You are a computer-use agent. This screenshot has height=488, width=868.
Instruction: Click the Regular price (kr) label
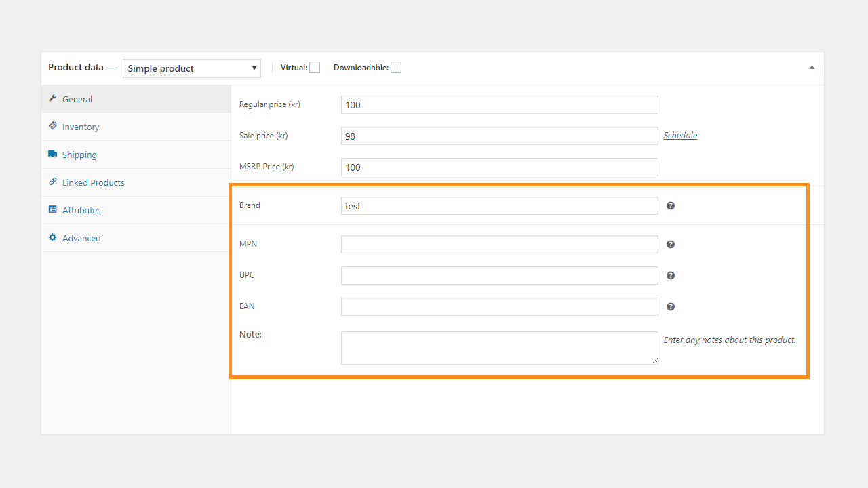coord(270,104)
